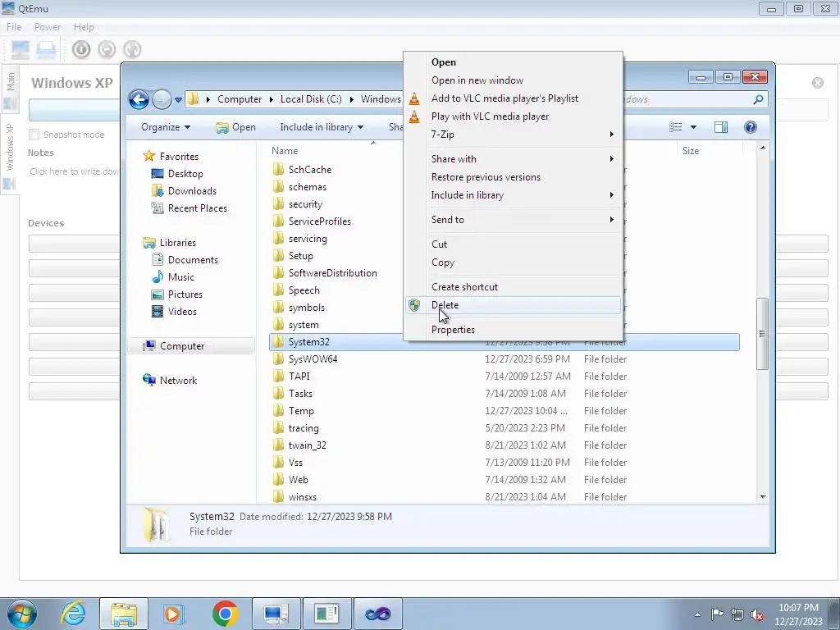Choose Play with VLC media player
The height and width of the screenshot is (630, 840).
(x=491, y=116)
